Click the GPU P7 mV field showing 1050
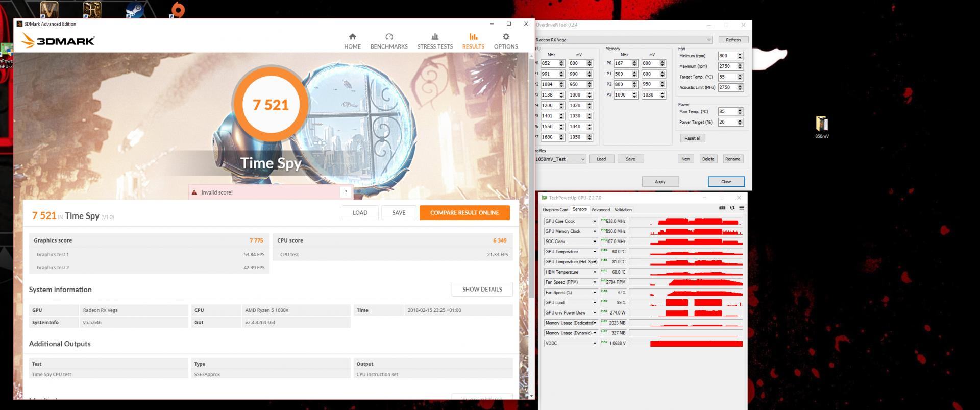 577,137
